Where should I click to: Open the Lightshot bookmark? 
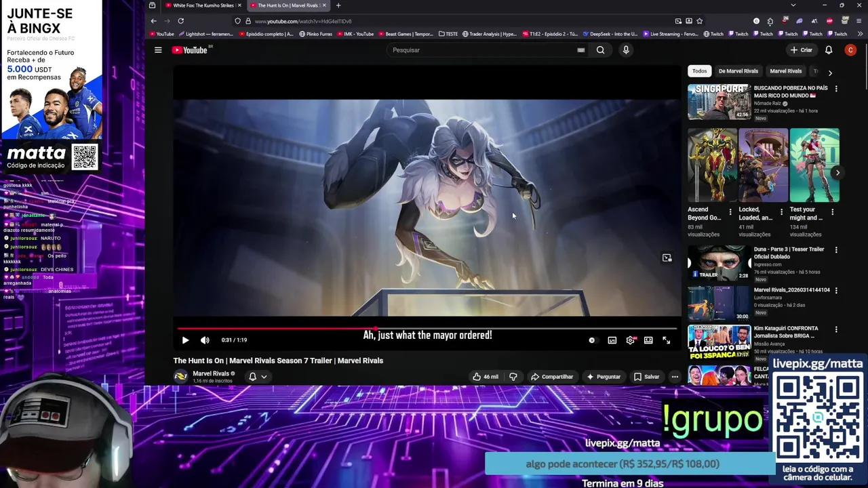(x=206, y=34)
